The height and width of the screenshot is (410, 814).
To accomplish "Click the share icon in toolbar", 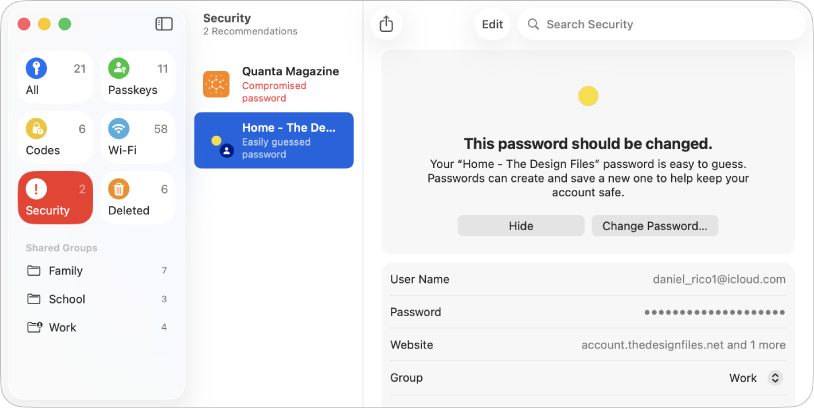I will click(x=387, y=24).
